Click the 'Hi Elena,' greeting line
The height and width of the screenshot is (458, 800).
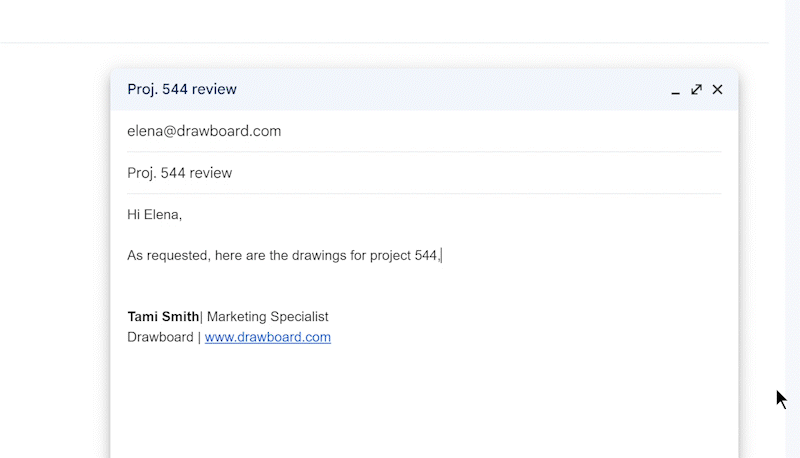[x=155, y=215]
